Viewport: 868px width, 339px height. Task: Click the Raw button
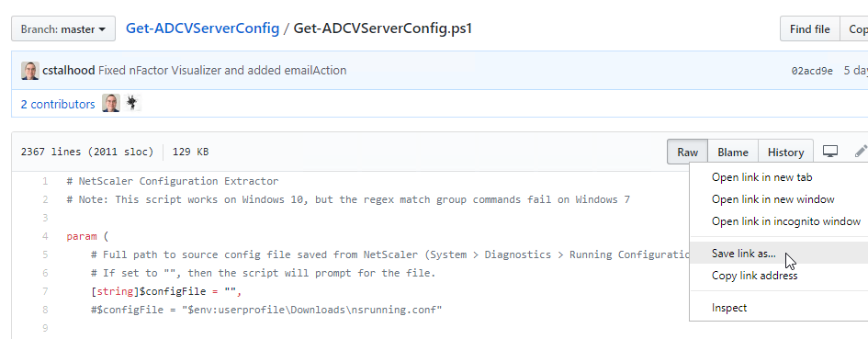(x=688, y=152)
